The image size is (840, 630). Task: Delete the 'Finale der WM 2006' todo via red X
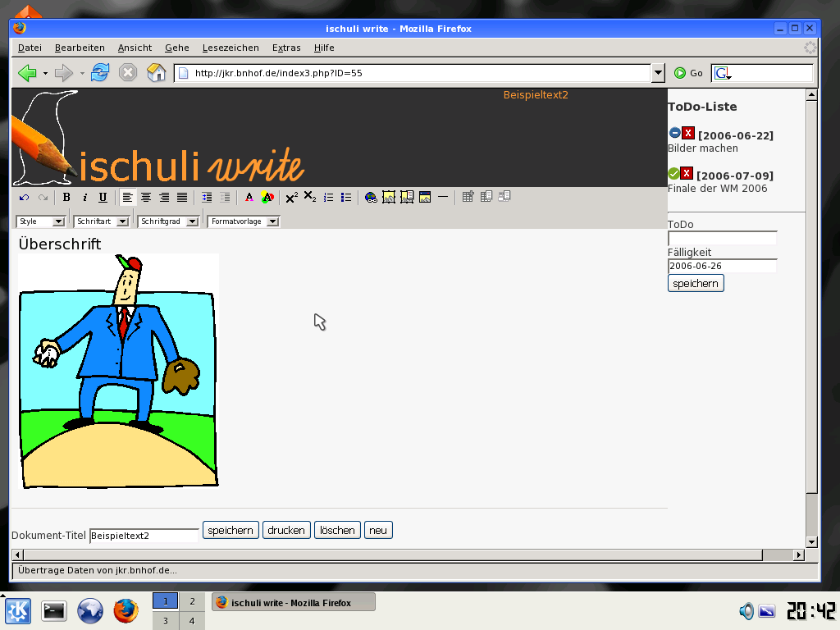687,173
